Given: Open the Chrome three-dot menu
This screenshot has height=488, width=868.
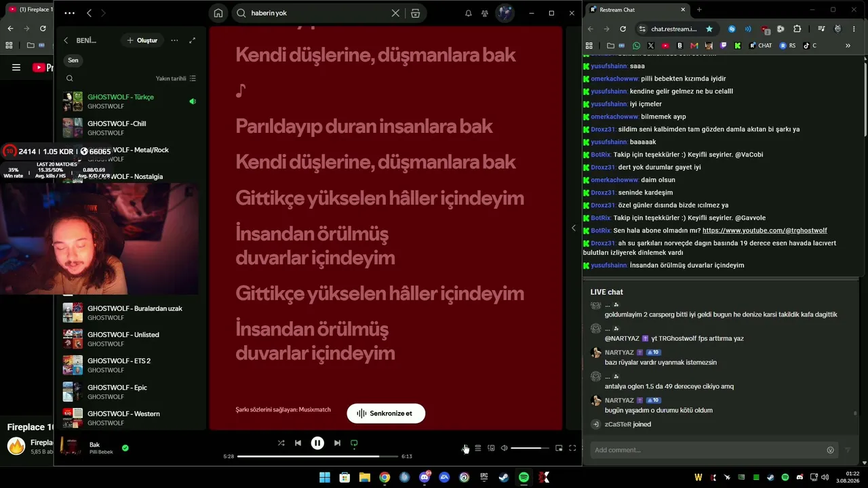Looking at the screenshot, I should coord(855,29).
